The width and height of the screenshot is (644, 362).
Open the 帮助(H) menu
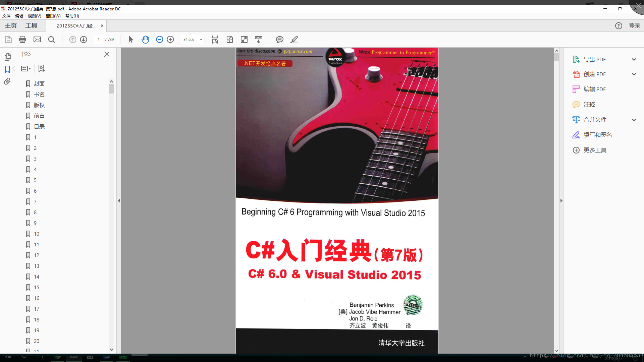[x=72, y=16]
